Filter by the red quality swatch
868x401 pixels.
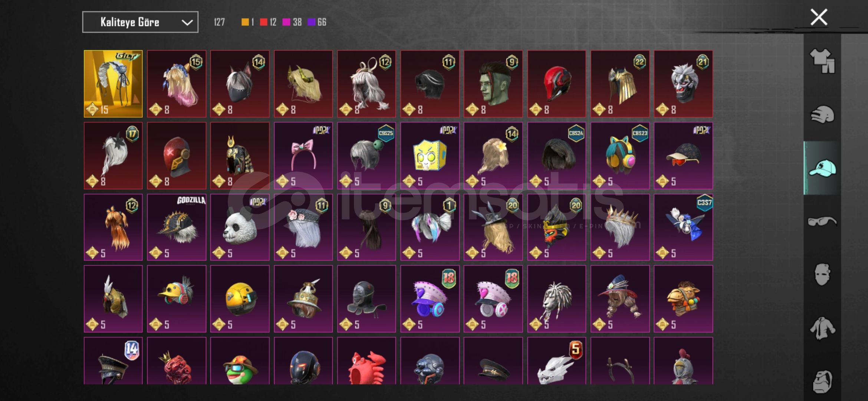point(263,22)
